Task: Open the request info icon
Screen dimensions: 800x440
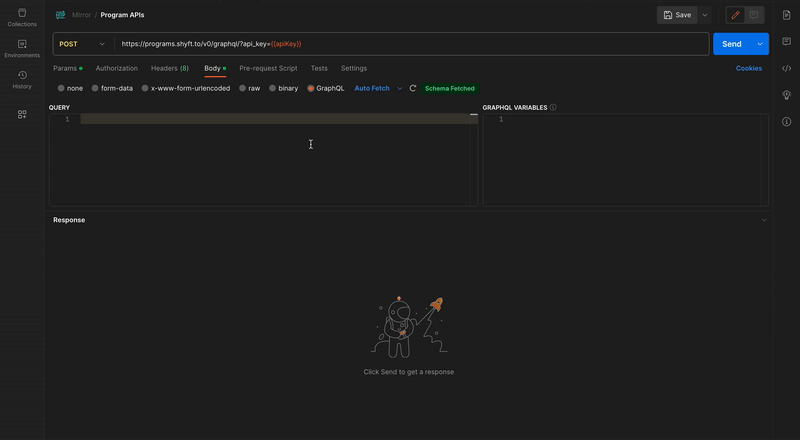Action: 786,121
